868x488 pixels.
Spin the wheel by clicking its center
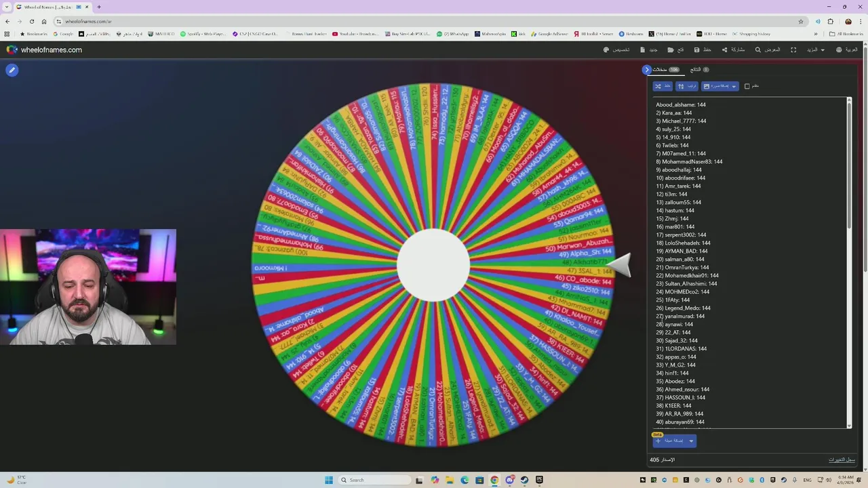click(433, 265)
